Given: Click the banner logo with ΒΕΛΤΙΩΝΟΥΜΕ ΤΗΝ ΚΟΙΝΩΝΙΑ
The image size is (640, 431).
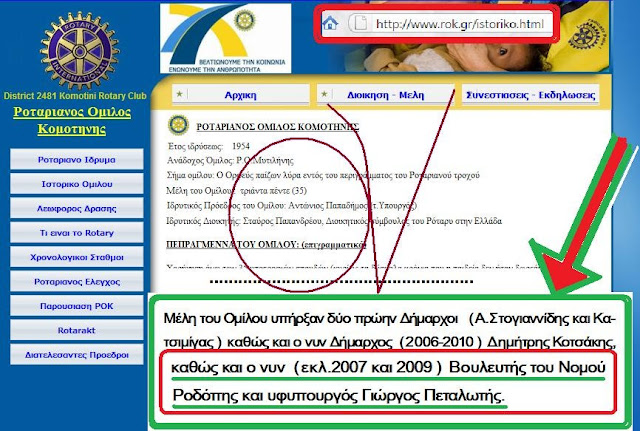Looking at the screenshot, I should tap(226, 38).
